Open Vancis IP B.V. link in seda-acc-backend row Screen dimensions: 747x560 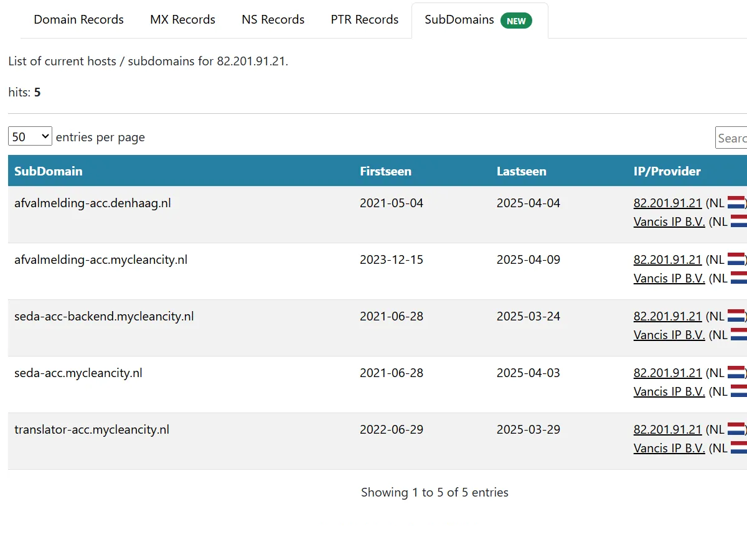[x=669, y=335]
